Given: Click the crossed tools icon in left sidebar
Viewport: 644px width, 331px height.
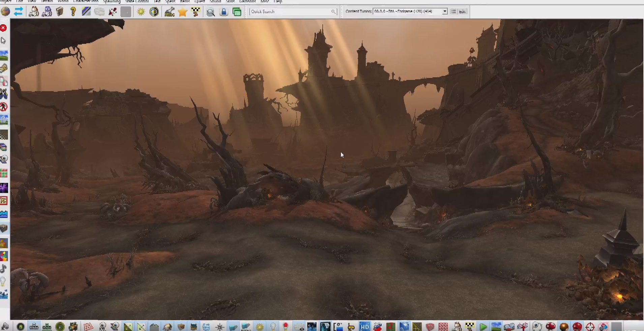Looking at the screenshot, I should tap(4, 94).
